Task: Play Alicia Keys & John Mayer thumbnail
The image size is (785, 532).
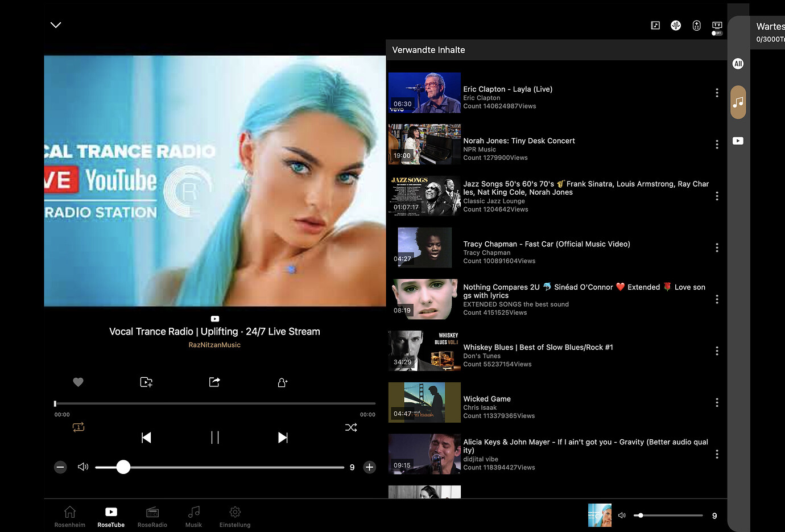Action: coord(424,454)
